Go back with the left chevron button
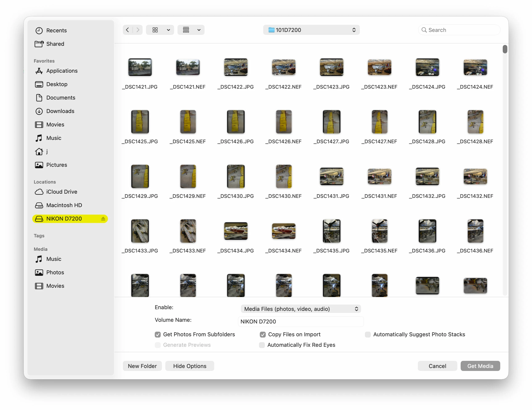This screenshot has height=410, width=532. [x=128, y=30]
